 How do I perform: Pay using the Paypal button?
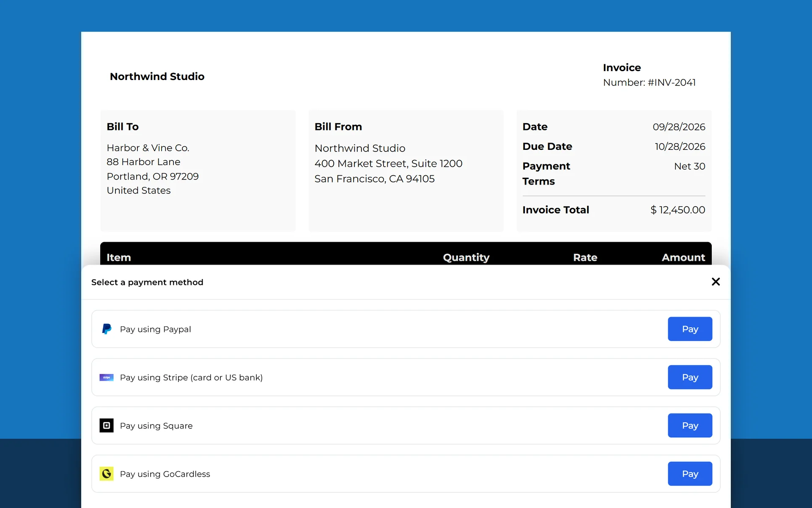point(690,329)
